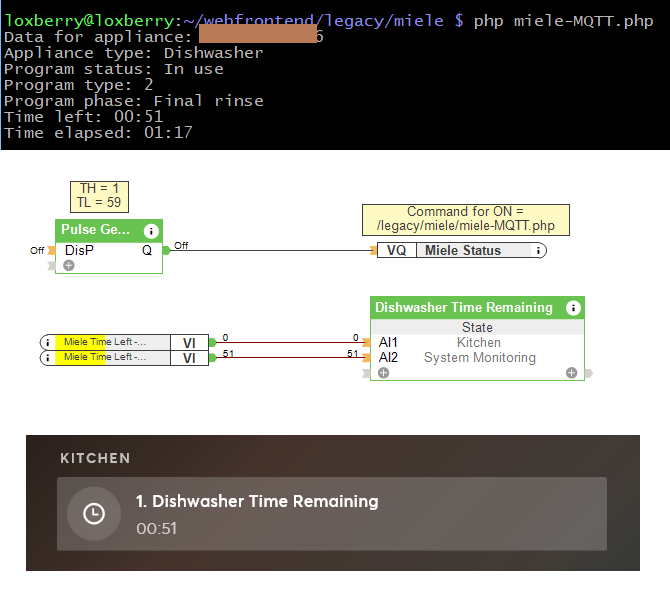This screenshot has height=600, width=670.
Task: Click right plus icon in Dishwasher Time Remaining block
Action: coord(571,373)
